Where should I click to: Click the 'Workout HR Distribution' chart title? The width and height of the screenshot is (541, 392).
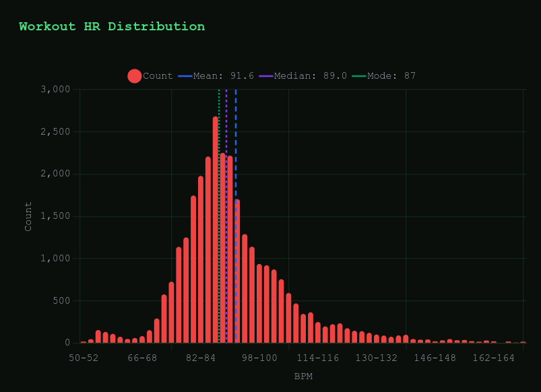[x=112, y=27]
